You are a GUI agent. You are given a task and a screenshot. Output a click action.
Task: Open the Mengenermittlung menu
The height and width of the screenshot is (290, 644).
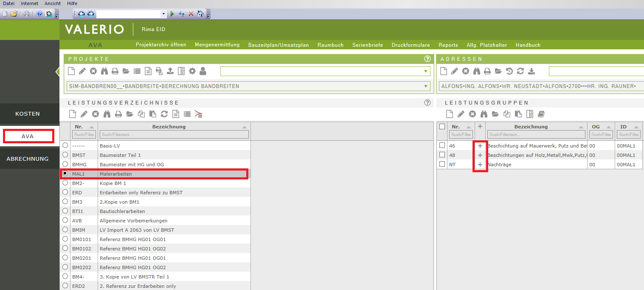pos(217,45)
